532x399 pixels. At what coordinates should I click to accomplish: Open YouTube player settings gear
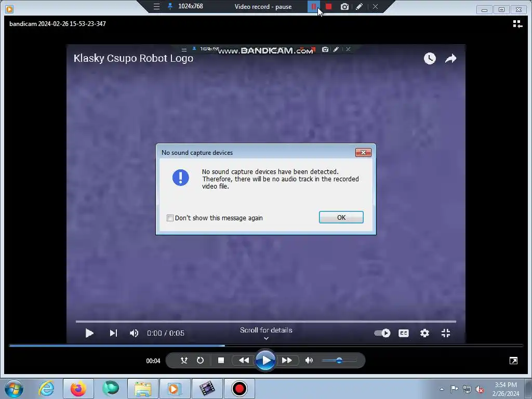[x=424, y=333]
